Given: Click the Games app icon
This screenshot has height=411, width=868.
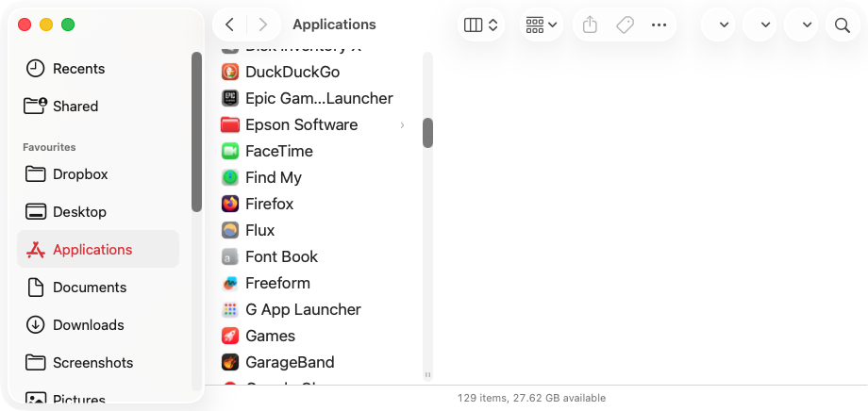Looking at the screenshot, I should [x=229, y=336].
